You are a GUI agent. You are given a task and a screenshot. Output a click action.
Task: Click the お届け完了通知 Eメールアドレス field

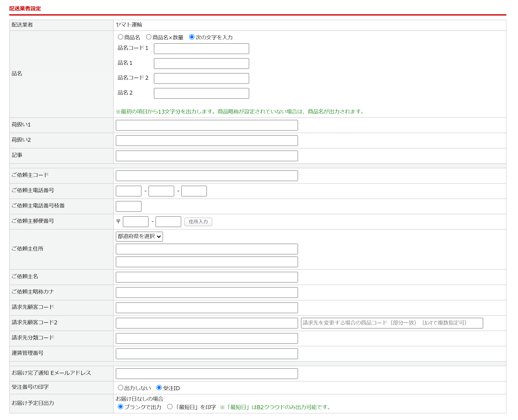pos(206,374)
